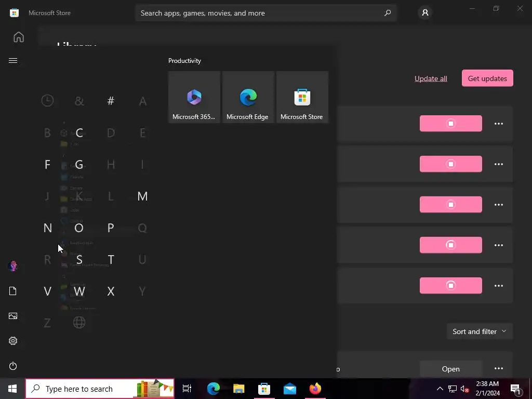Open Firefox from the taskbar

pos(315,389)
